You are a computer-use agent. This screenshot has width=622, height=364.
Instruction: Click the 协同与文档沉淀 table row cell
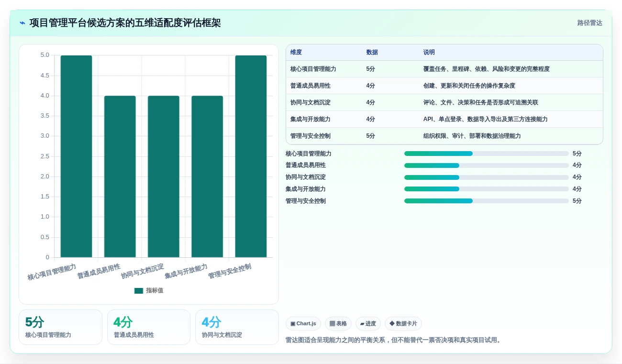click(311, 102)
